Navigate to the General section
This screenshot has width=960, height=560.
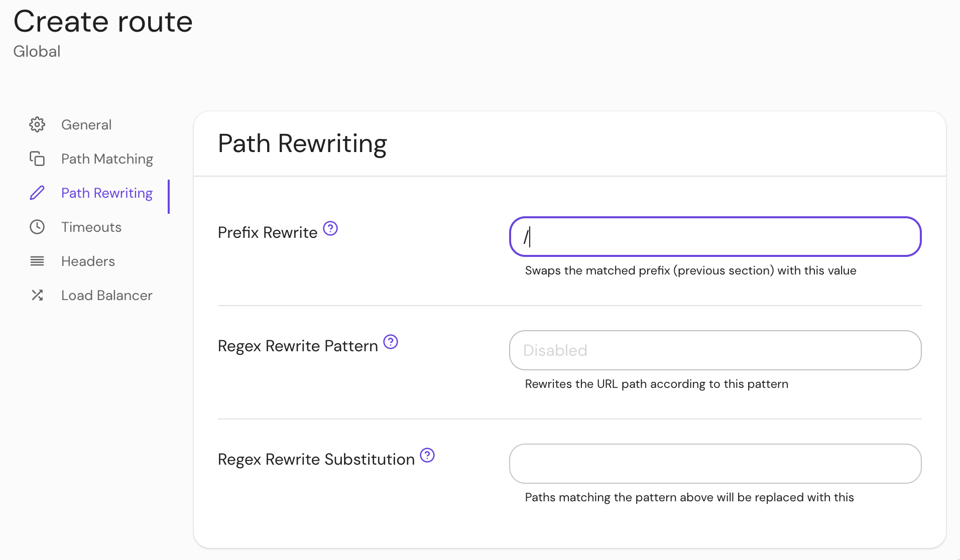click(x=86, y=124)
